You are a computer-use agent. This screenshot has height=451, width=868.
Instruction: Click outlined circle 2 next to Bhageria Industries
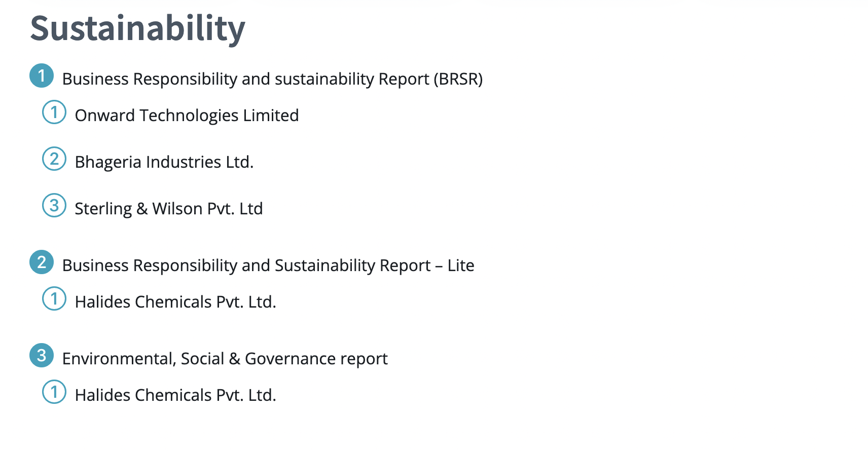point(54,159)
